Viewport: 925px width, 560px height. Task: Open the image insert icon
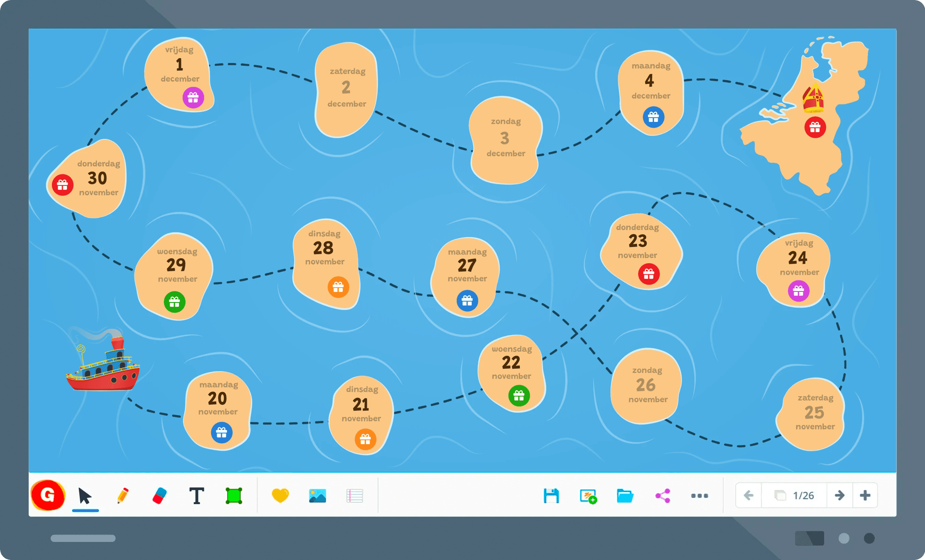(317, 496)
